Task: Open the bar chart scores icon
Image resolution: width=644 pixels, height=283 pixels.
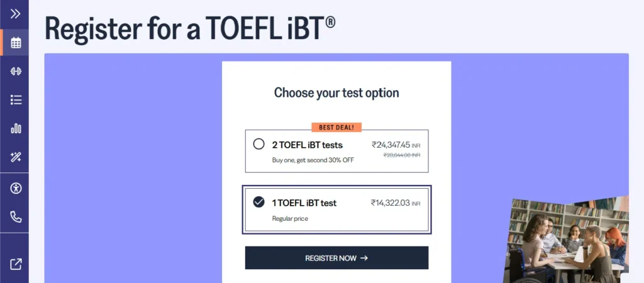Action: coord(16,128)
